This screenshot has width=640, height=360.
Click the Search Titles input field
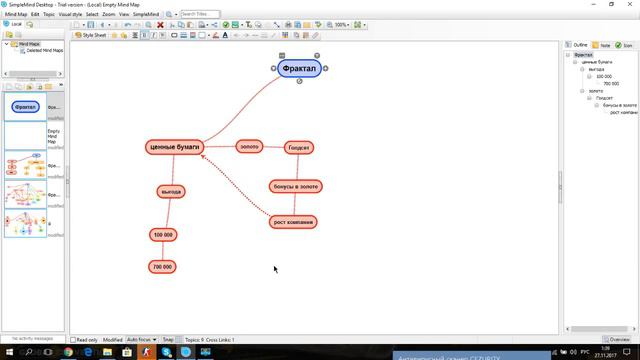(200, 14)
